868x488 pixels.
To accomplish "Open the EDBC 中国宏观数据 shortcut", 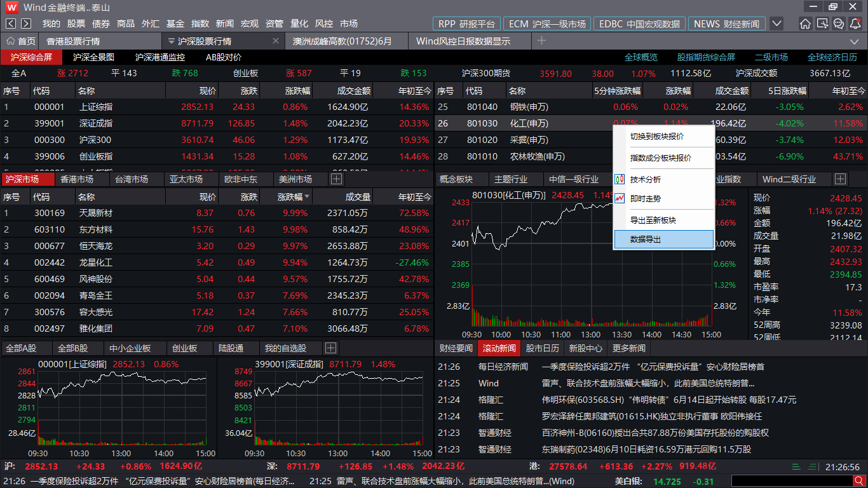I will 639,24.
